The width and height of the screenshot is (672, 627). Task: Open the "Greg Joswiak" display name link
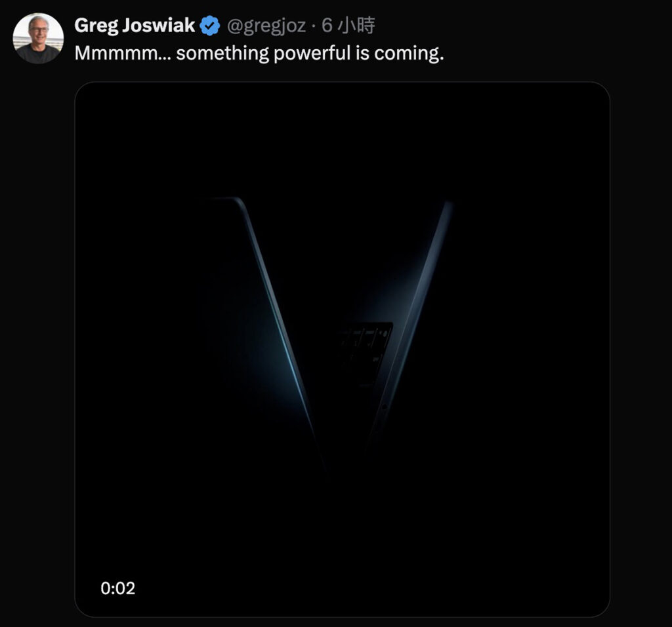135,26
